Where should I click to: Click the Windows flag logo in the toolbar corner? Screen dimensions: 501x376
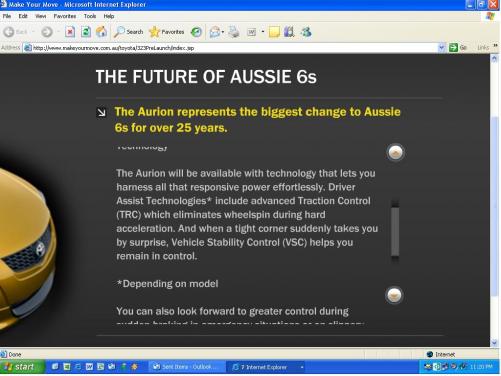490,16
